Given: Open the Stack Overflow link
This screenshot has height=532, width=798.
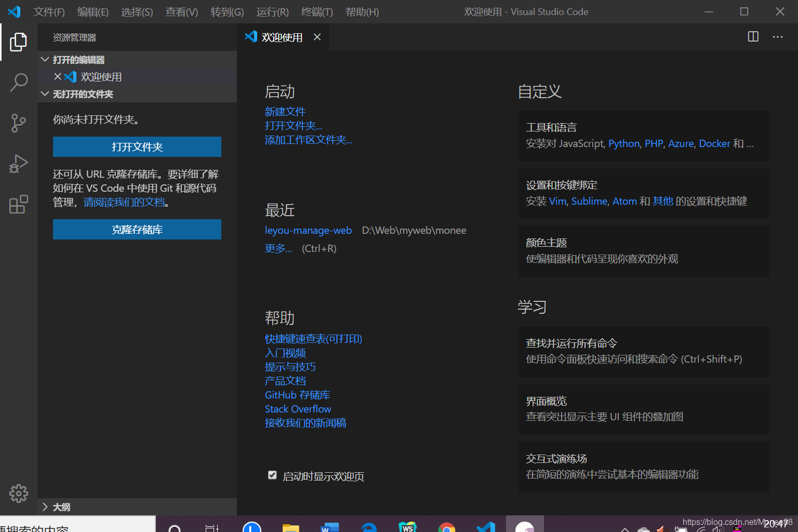Looking at the screenshot, I should tap(298, 409).
